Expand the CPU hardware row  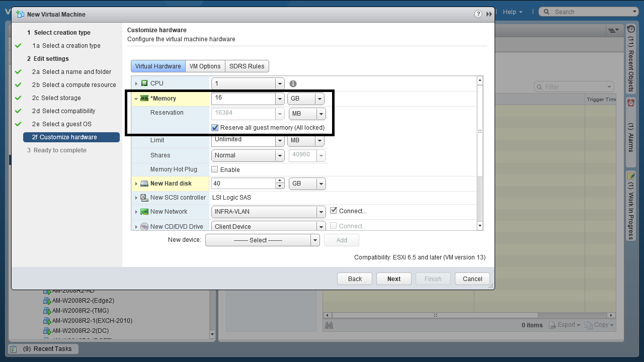(x=136, y=83)
